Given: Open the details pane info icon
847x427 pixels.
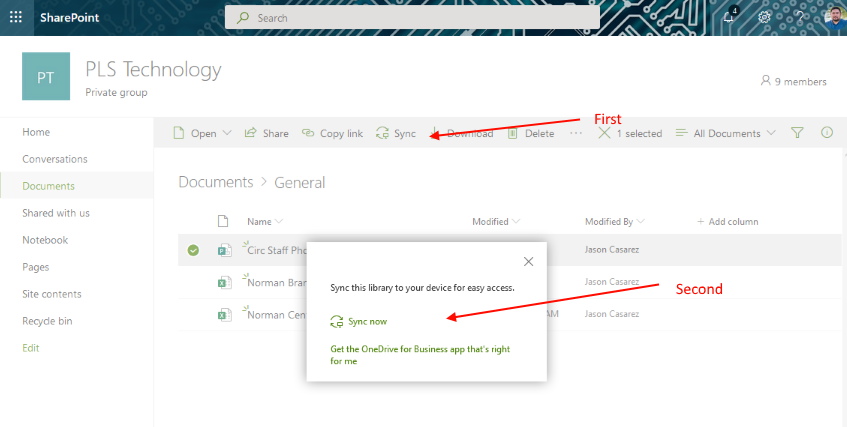Looking at the screenshot, I should [827, 133].
